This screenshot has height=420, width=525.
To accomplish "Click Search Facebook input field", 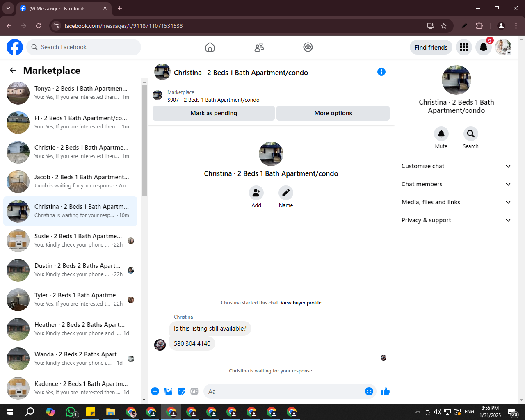I will 84,47.
